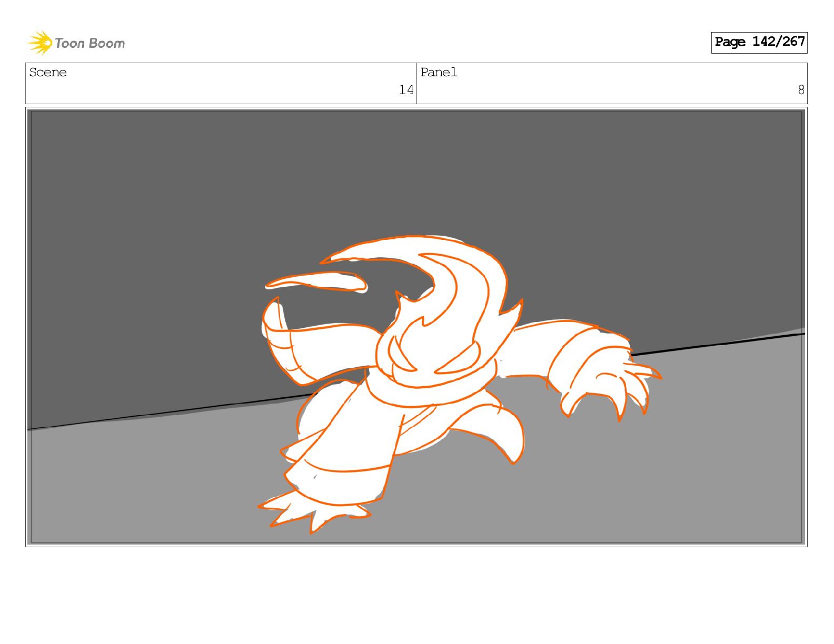Screen dimensions: 834x644
Task: Click the scene number 14
Action: [406, 90]
